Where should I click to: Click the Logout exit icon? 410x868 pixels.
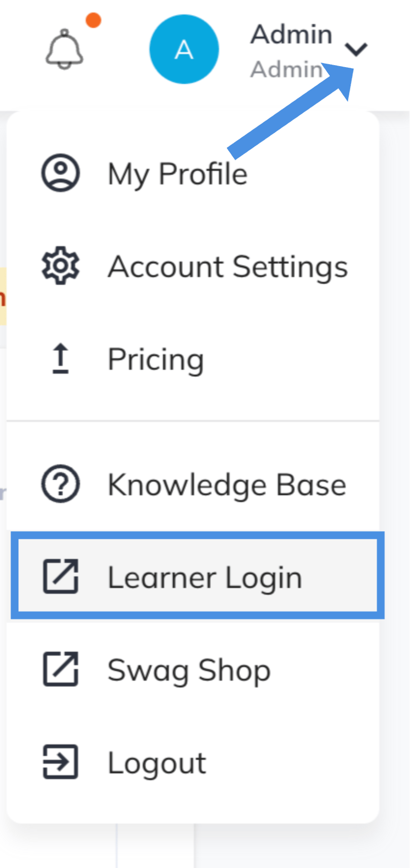[x=60, y=762]
